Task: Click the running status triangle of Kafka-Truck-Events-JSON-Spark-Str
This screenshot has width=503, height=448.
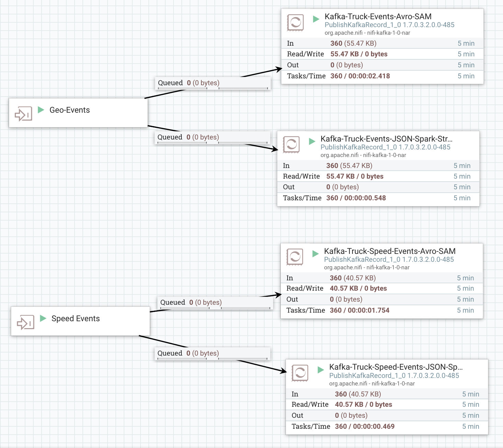Action: click(x=312, y=141)
